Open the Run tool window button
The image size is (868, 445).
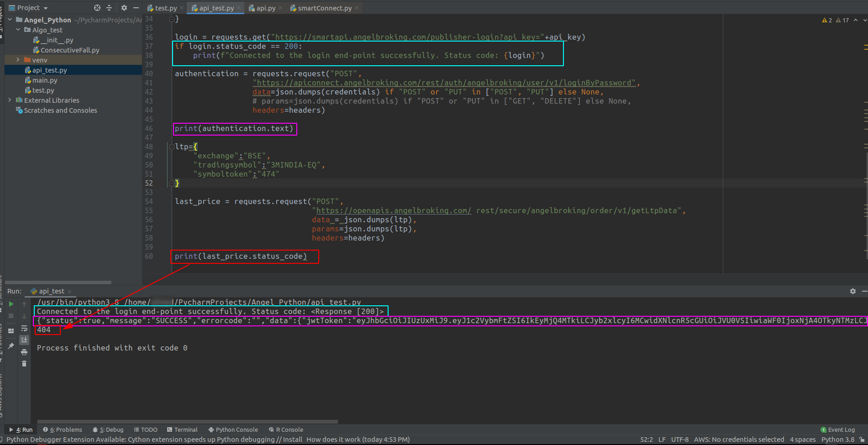click(21, 429)
